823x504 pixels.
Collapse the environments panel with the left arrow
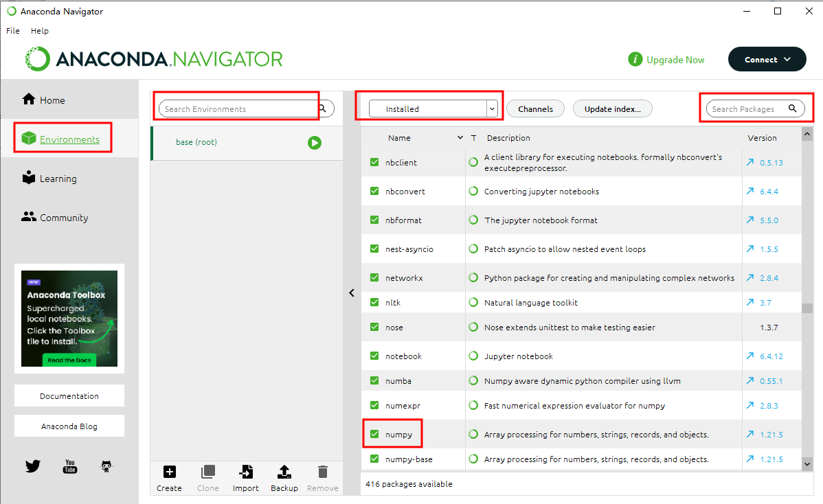pyautogui.click(x=352, y=293)
